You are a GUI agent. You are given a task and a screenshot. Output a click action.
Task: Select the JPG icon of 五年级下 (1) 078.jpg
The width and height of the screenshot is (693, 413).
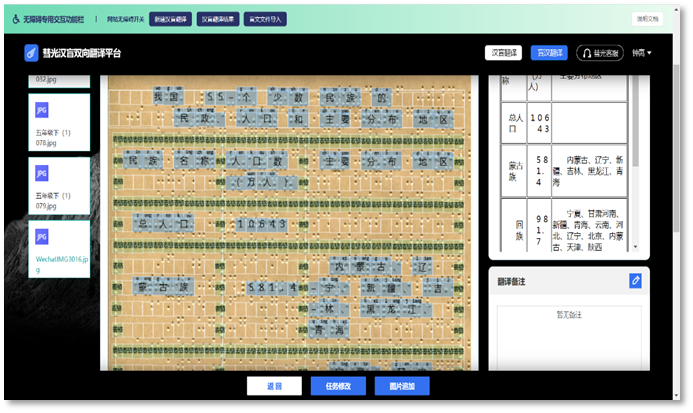(42, 108)
